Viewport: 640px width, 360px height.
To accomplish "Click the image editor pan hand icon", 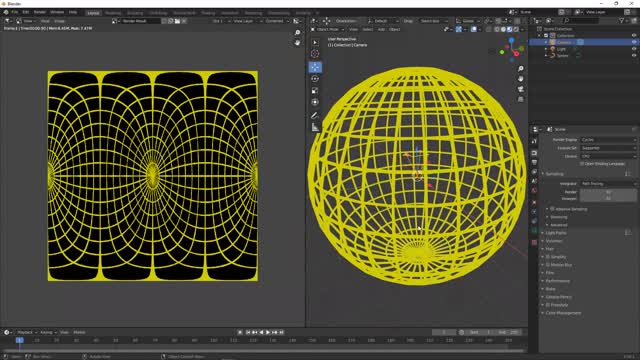I will pos(298,43).
